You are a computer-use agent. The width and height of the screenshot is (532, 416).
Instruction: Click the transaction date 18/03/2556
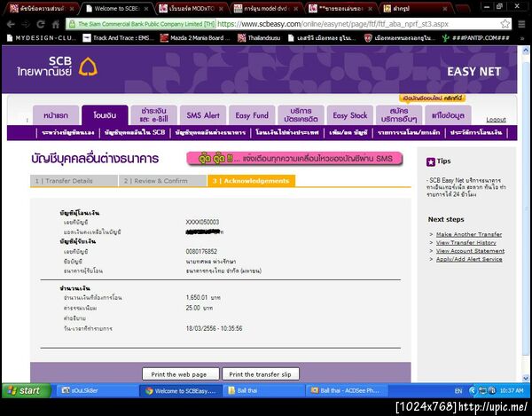pos(201,328)
